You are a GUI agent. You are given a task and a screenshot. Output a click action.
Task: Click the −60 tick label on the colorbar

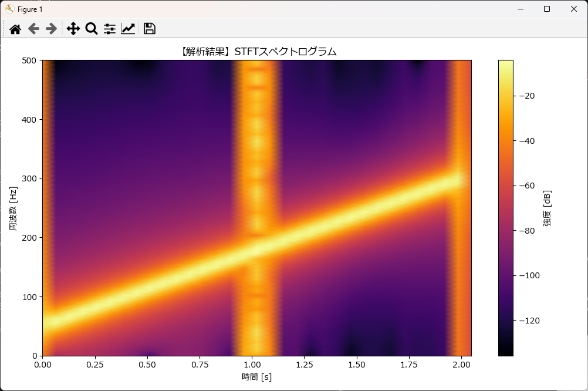(x=526, y=186)
